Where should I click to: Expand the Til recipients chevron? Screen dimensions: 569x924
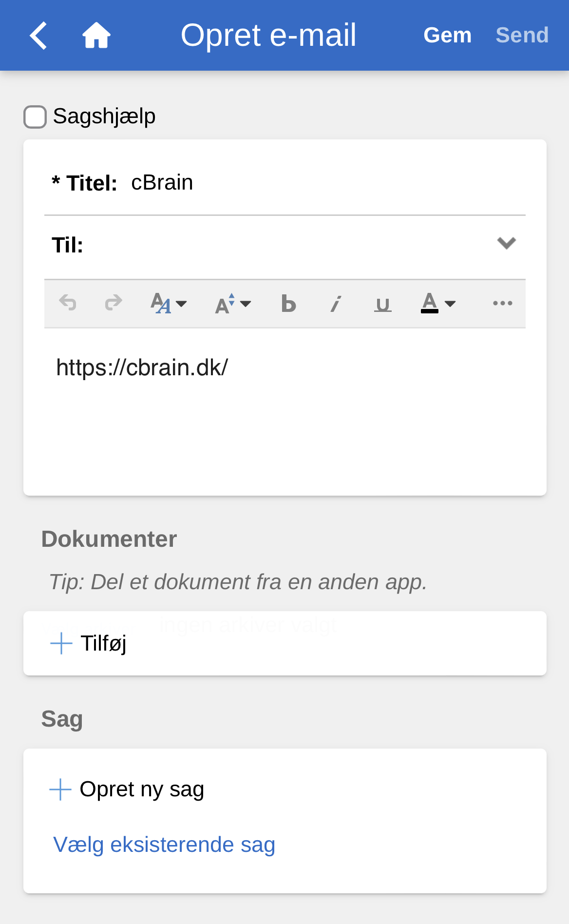tap(506, 243)
